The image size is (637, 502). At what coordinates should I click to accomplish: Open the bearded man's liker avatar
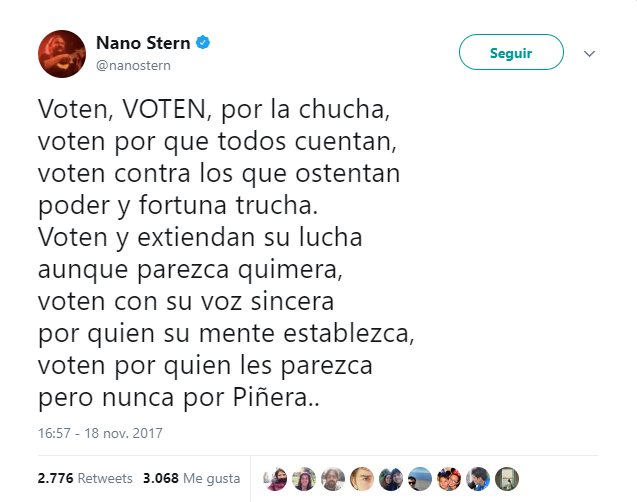[x=333, y=478]
